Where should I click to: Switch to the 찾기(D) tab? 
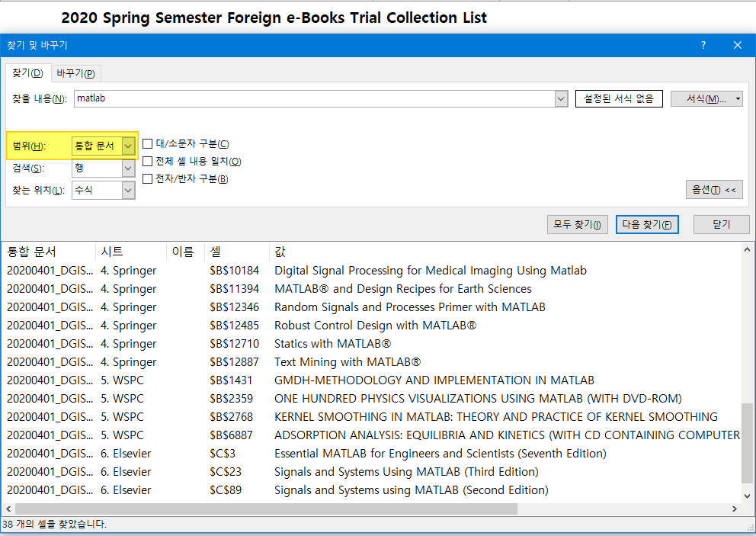[x=27, y=73]
